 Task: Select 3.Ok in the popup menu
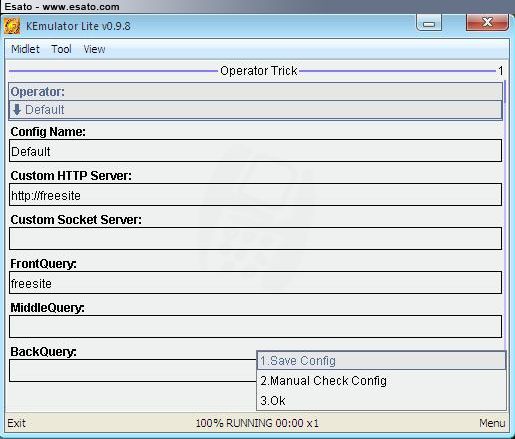pos(381,400)
